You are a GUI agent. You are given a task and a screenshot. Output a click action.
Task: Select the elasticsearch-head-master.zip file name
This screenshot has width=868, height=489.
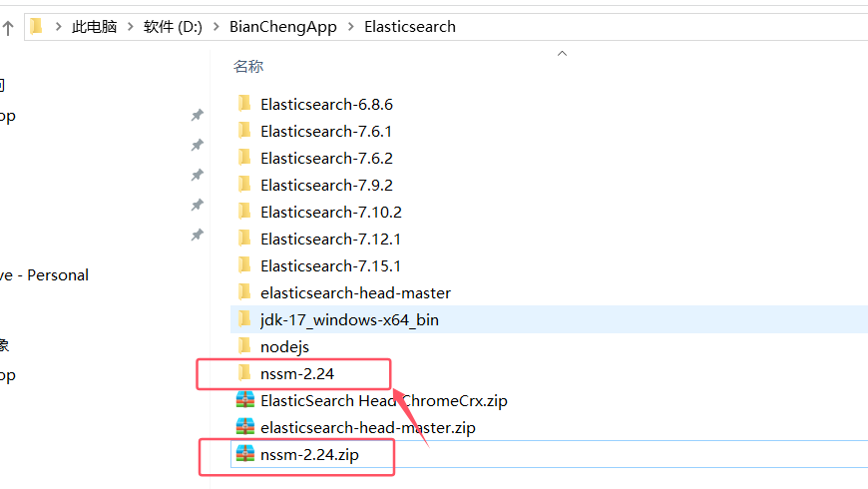pos(367,428)
